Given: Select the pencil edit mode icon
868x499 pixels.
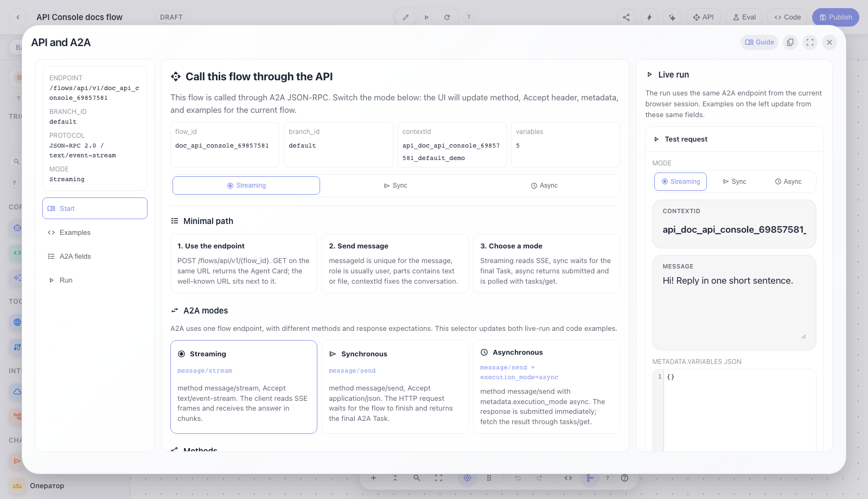Looking at the screenshot, I should pyautogui.click(x=405, y=17).
